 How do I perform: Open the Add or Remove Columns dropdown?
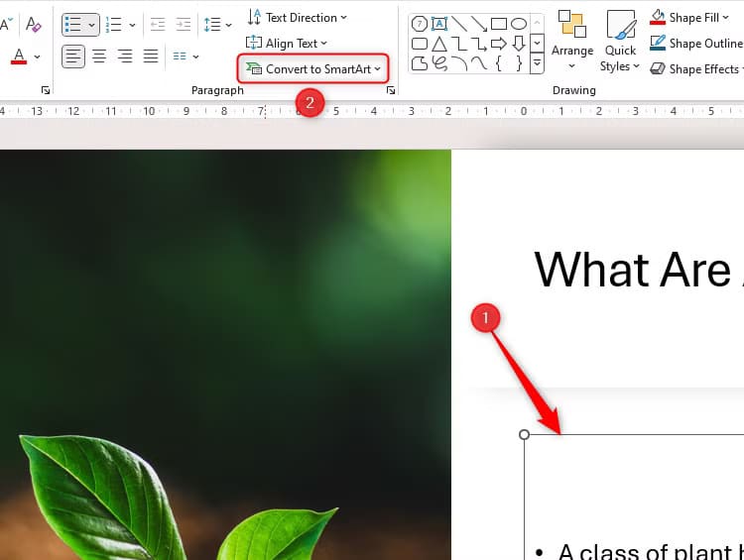click(x=186, y=56)
